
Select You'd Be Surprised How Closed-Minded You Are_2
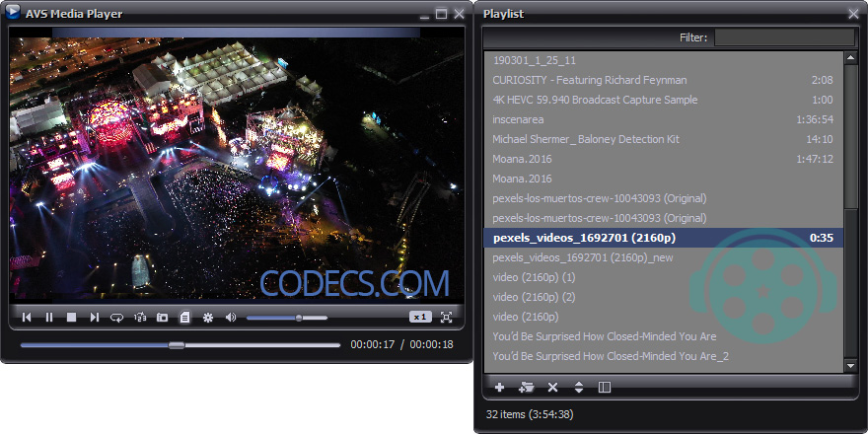pyautogui.click(x=663, y=356)
